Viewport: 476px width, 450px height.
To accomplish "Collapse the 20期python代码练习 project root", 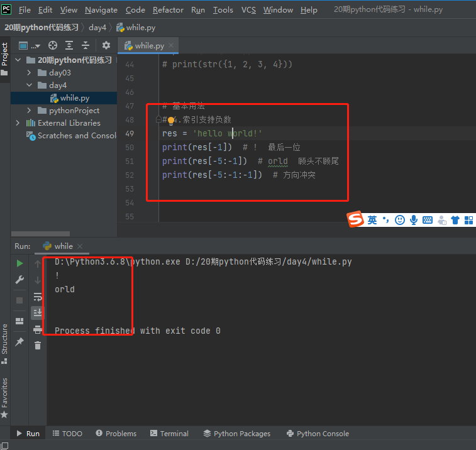I will (18, 60).
